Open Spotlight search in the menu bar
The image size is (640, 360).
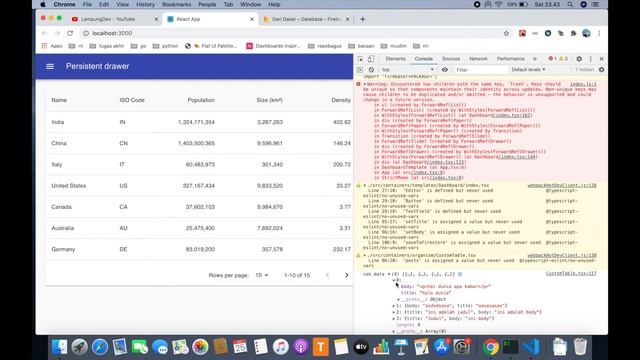(570, 4)
